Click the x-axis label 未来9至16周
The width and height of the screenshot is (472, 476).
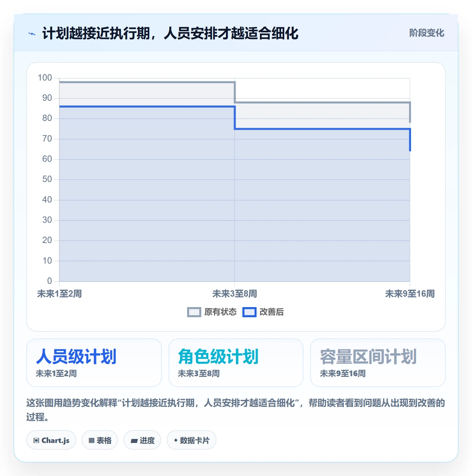(x=410, y=294)
